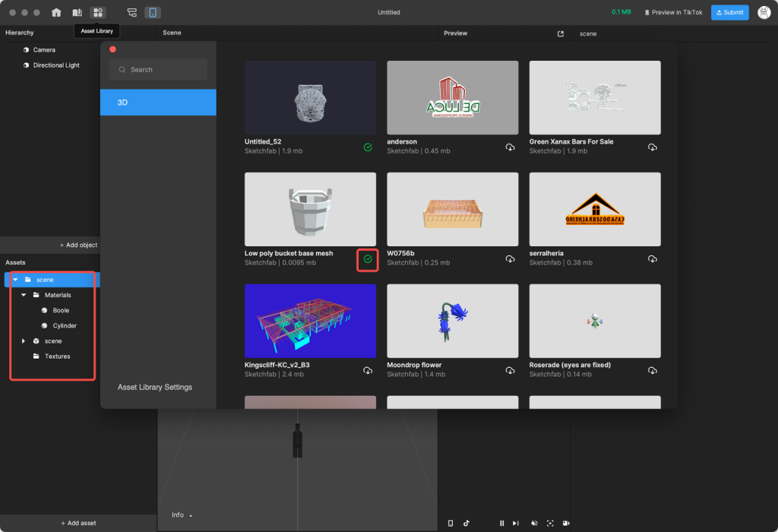Close the Asset Library dialog
This screenshot has height=532, width=778.
(112, 49)
